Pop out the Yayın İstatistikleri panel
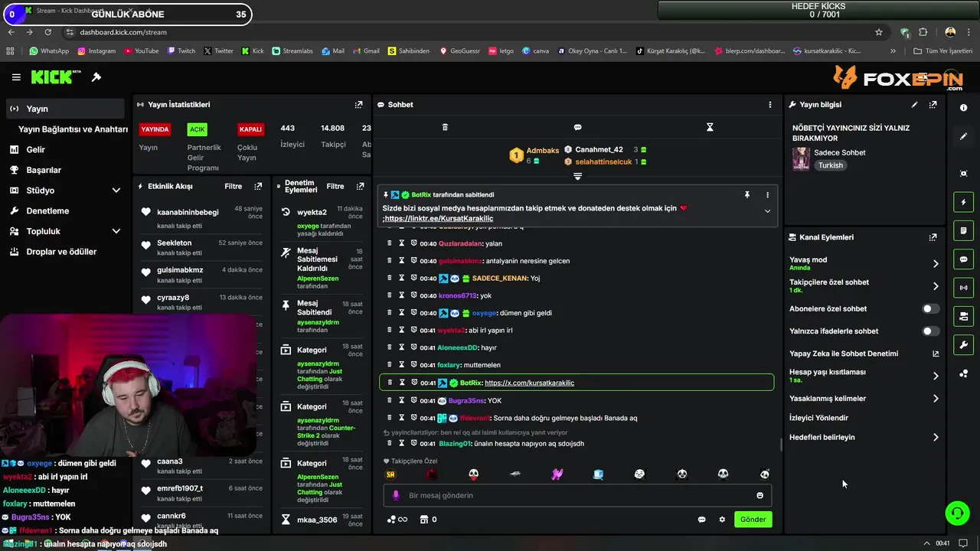The image size is (980, 551). click(x=358, y=105)
